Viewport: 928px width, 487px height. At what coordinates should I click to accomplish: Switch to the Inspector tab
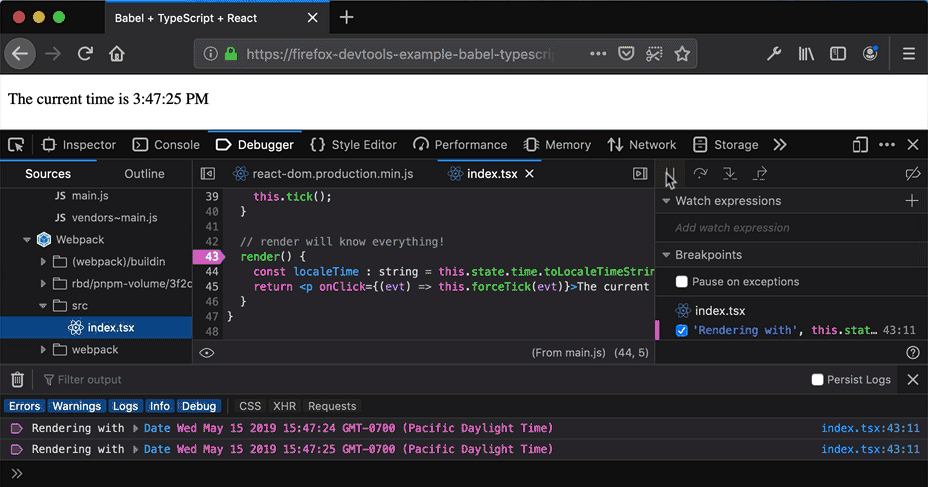pyautogui.click(x=79, y=145)
